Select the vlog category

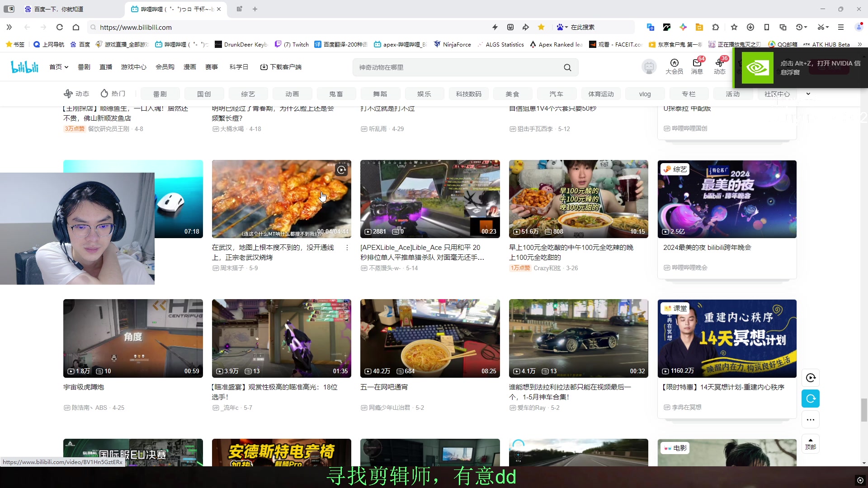point(645,94)
